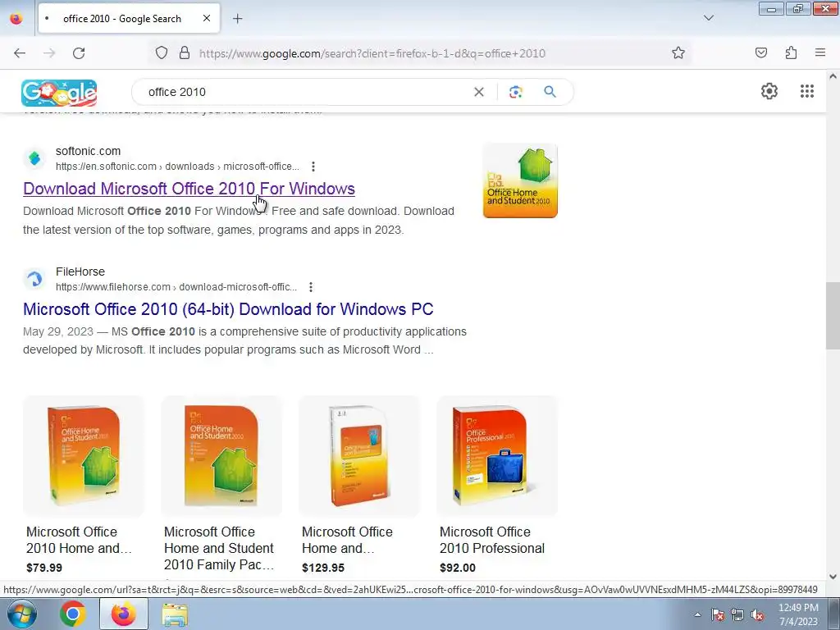Open the Family Pack product image
The width and height of the screenshot is (840, 630).
(x=221, y=456)
